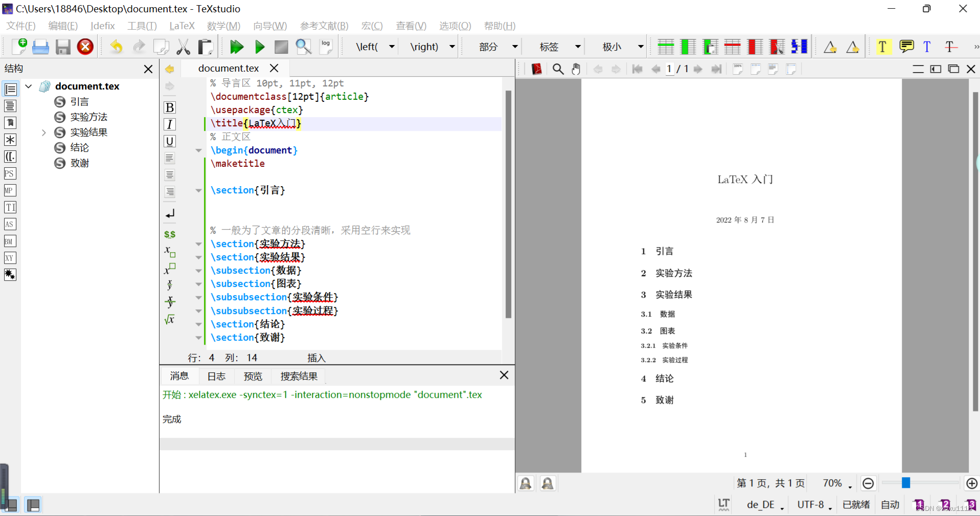The height and width of the screenshot is (516, 980).
Task: Open UTF-8 encoding dropdown
Action: pyautogui.click(x=815, y=505)
